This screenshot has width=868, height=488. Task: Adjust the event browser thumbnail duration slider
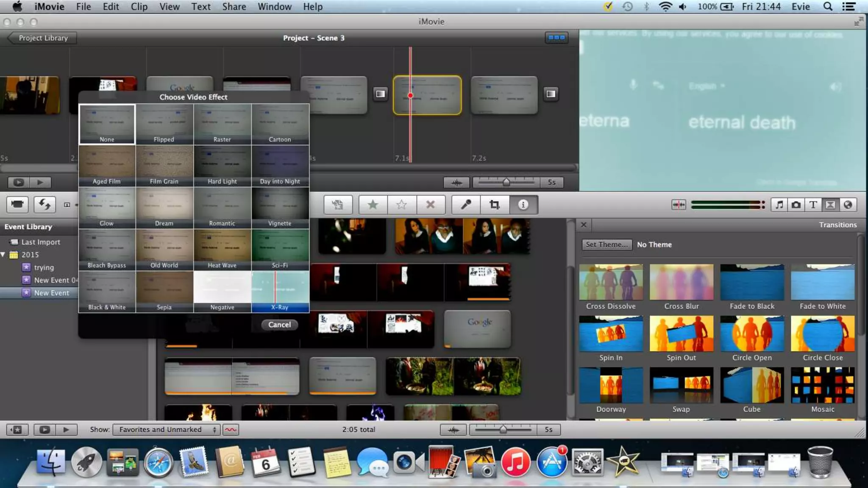coord(503,430)
